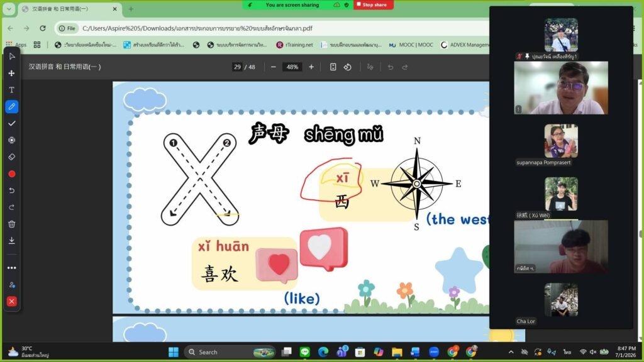Screen dimensions: 644x362
Task: Zoom in the PDF with plus button
Action: 311,67
